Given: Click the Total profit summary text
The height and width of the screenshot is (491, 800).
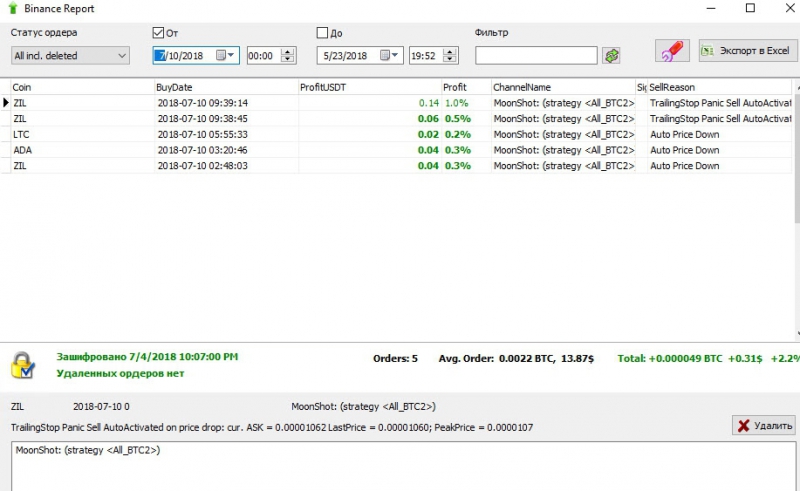Looking at the screenshot, I should point(709,358).
